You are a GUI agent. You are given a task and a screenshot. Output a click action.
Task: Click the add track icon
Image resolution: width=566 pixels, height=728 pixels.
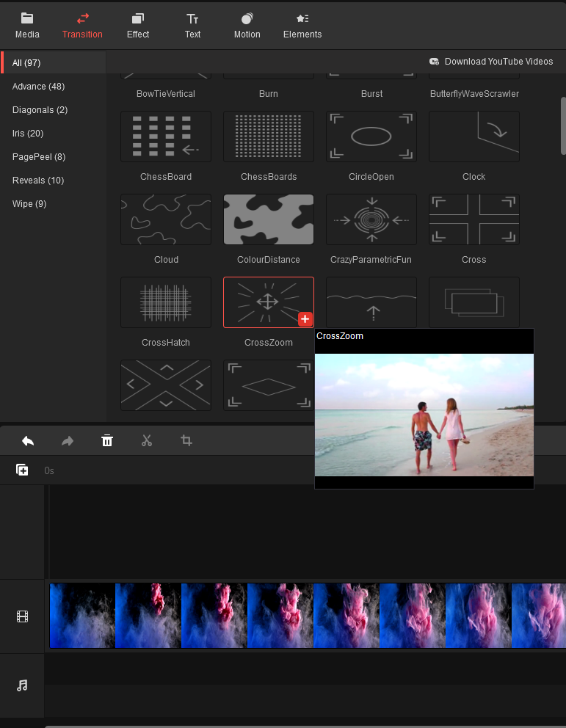click(22, 470)
